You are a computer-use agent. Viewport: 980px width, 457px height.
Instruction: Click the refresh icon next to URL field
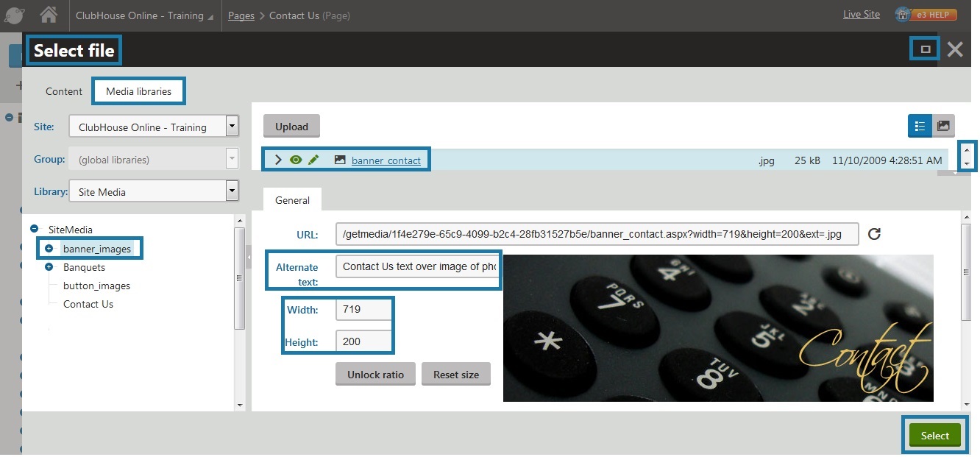click(x=874, y=234)
